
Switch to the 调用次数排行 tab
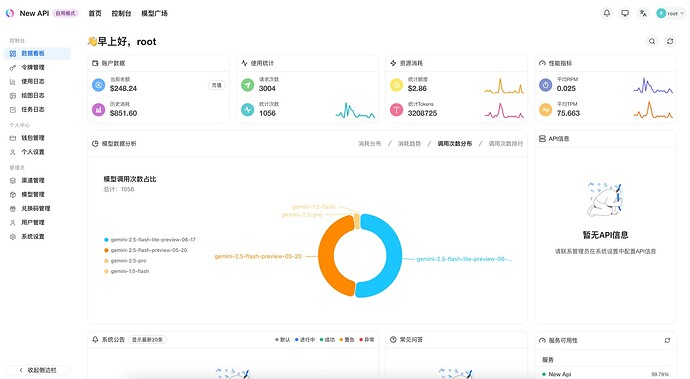tap(506, 144)
